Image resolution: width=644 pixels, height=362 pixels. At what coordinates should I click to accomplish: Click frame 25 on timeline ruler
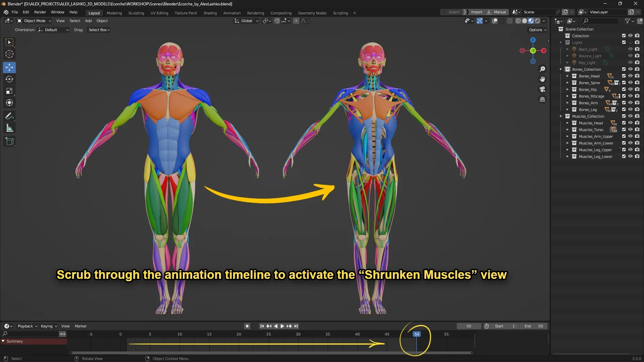[x=268, y=334]
